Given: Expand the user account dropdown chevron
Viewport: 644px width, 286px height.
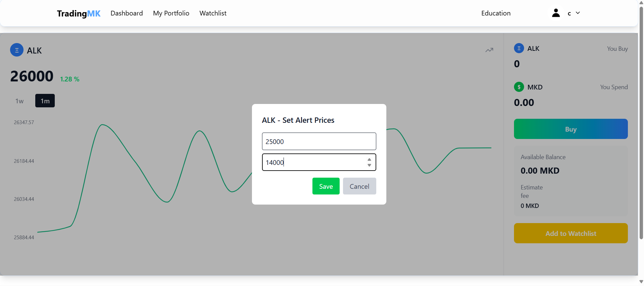Looking at the screenshot, I should pyautogui.click(x=578, y=13).
